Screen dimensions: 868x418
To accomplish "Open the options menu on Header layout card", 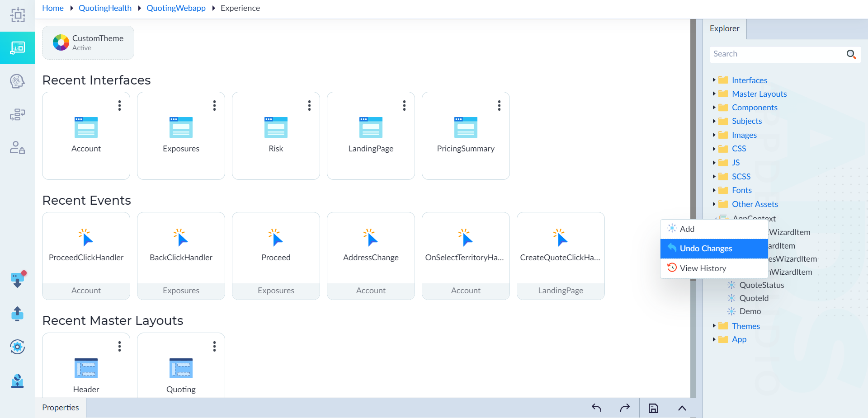I will click(x=119, y=347).
